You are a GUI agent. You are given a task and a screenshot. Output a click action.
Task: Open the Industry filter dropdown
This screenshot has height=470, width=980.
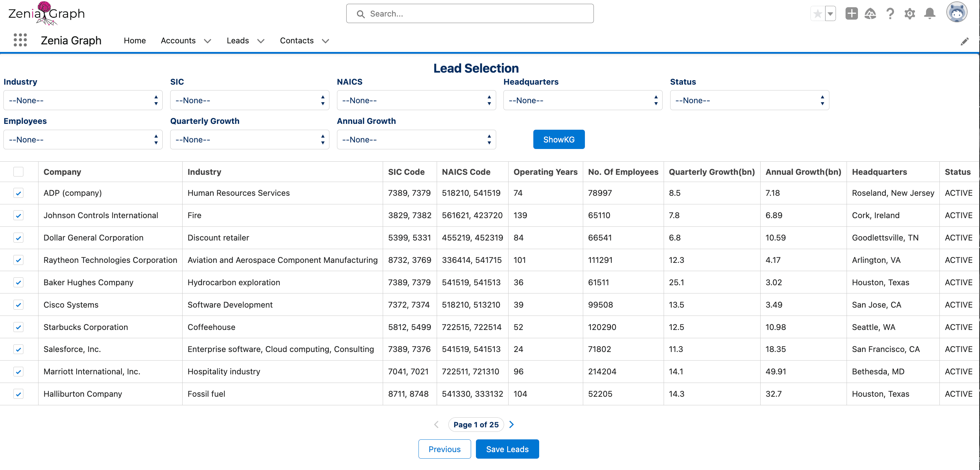(x=83, y=100)
